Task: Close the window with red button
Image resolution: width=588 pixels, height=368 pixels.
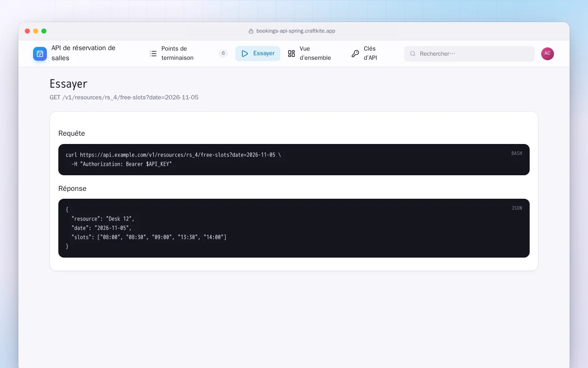Action: 28,31
